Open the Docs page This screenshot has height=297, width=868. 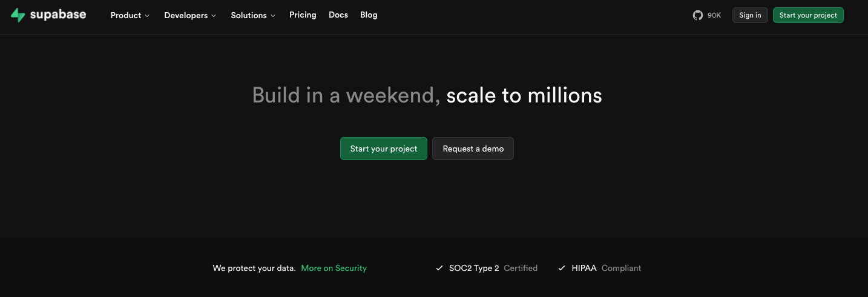tap(338, 15)
